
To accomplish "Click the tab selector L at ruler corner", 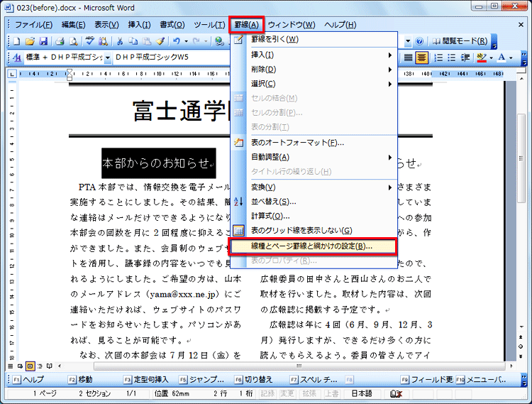I will [x=12, y=74].
